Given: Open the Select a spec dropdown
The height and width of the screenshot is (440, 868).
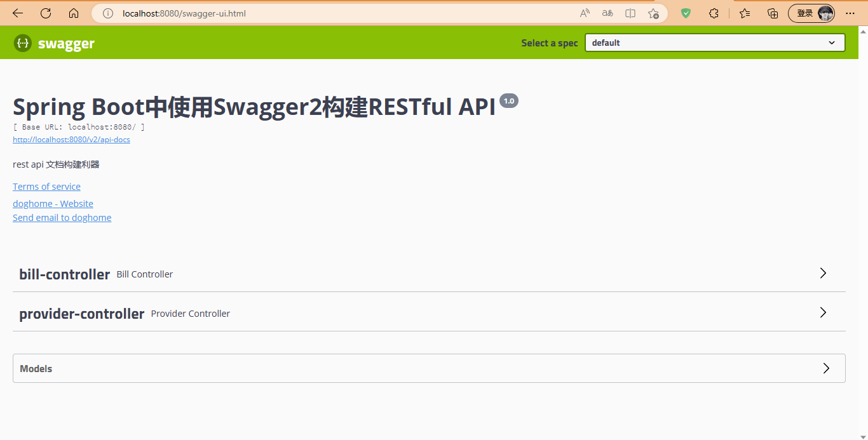Looking at the screenshot, I should tap(715, 43).
